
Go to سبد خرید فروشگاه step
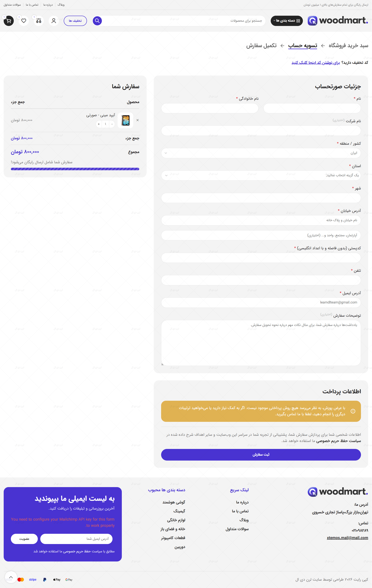coord(348,46)
